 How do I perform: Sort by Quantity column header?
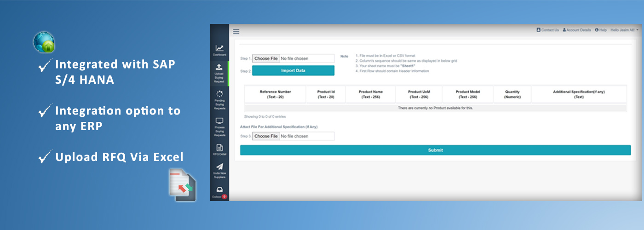point(512,94)
